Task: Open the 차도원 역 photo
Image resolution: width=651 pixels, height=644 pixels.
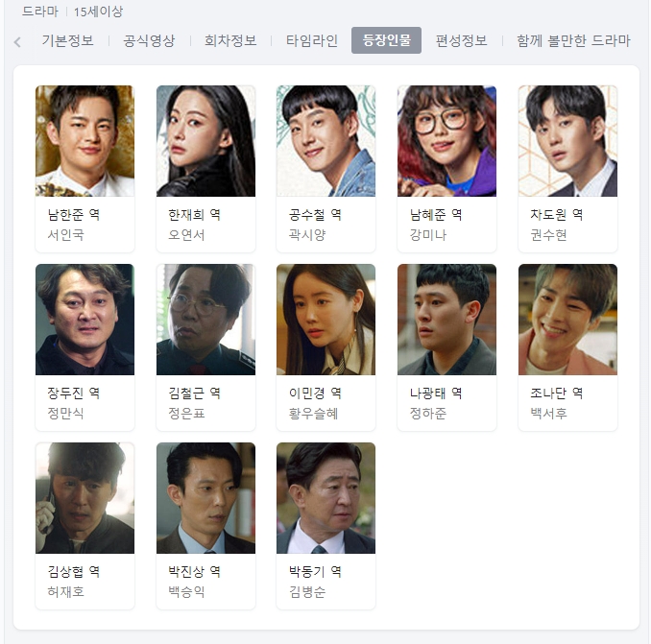Action: click(x=567, y=141)
